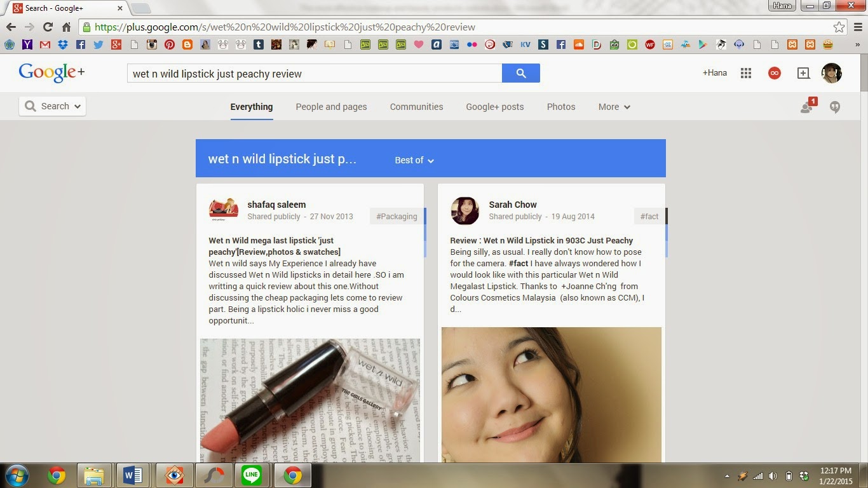Click the share new post plus icon

coord(803,73)
